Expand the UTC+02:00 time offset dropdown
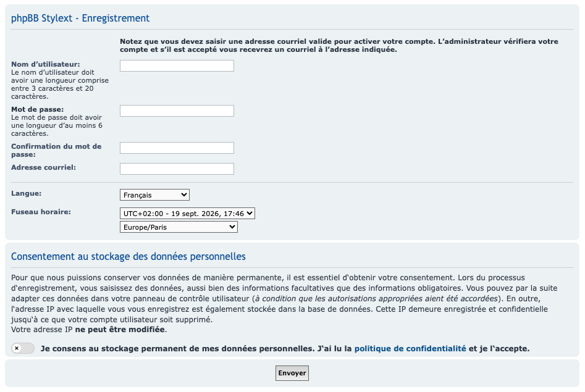This screenshot has width=585, height=392. [x=187, y=214]
